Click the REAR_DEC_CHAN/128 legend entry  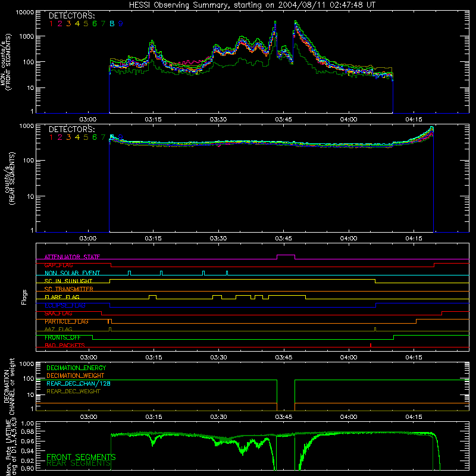[79, 383]
